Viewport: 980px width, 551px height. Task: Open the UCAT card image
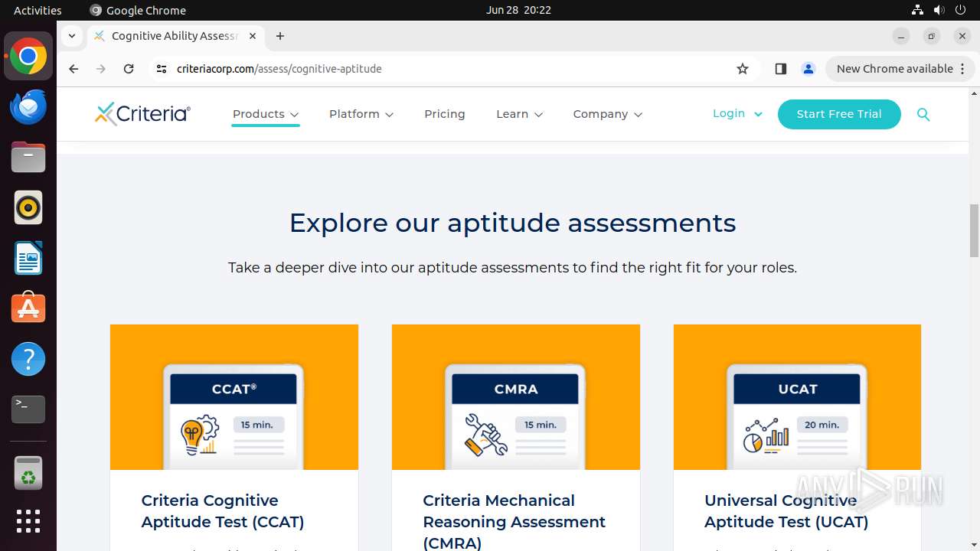797,397
